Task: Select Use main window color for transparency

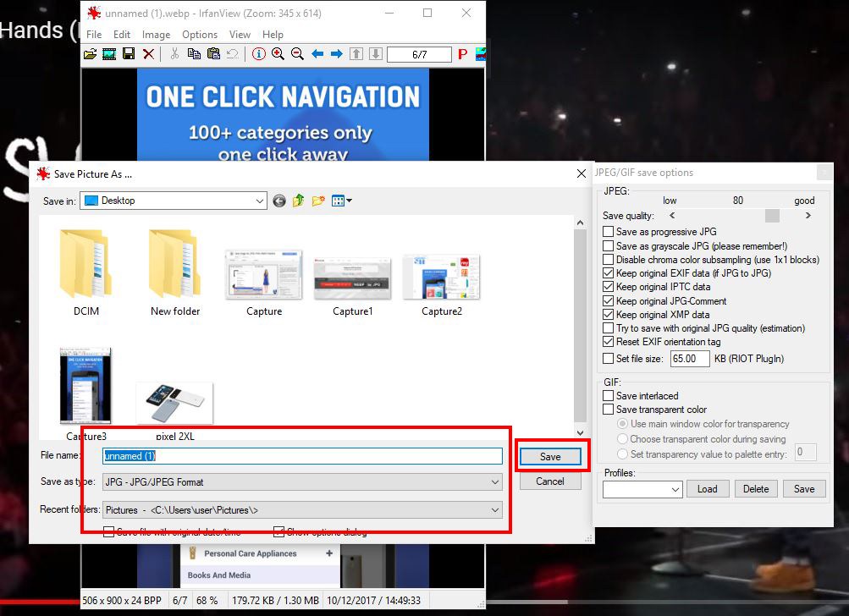Action: 621,422
